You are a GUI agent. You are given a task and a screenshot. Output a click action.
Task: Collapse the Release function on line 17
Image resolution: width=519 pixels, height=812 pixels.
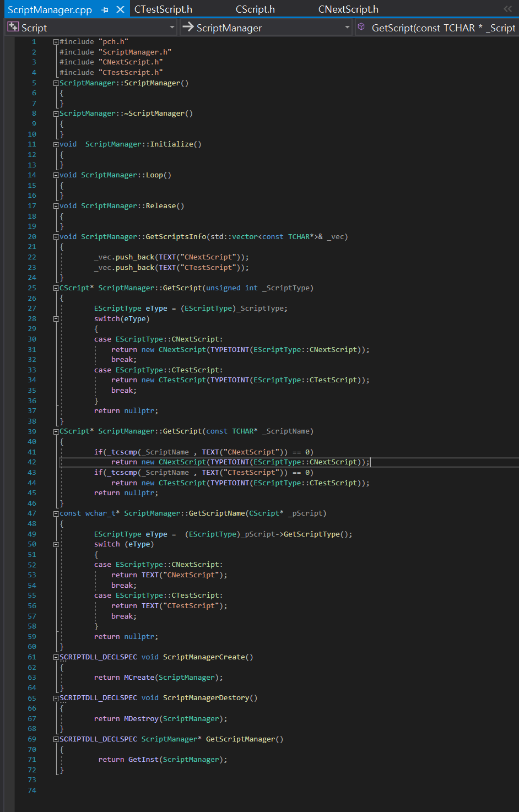56,206
